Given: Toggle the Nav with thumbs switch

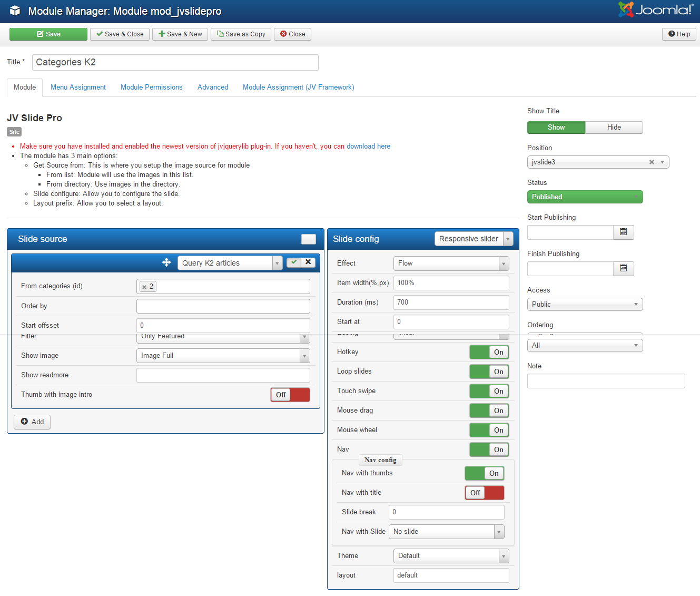Looking at the screenshot, I should pos(485,473).
